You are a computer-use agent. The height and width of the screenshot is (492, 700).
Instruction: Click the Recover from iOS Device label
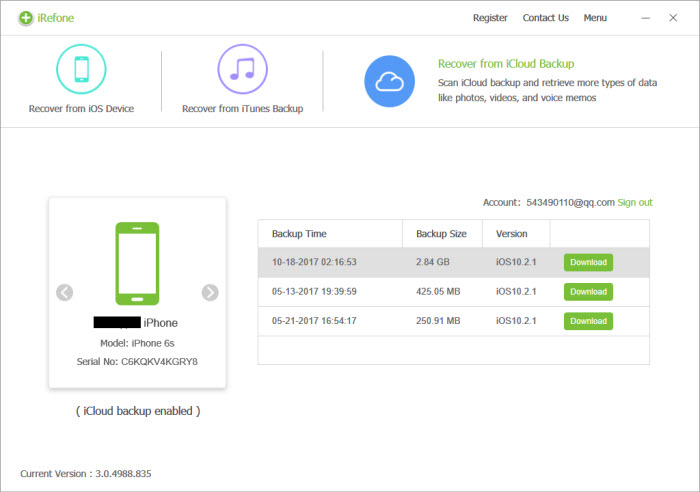(x=81, y=108)
